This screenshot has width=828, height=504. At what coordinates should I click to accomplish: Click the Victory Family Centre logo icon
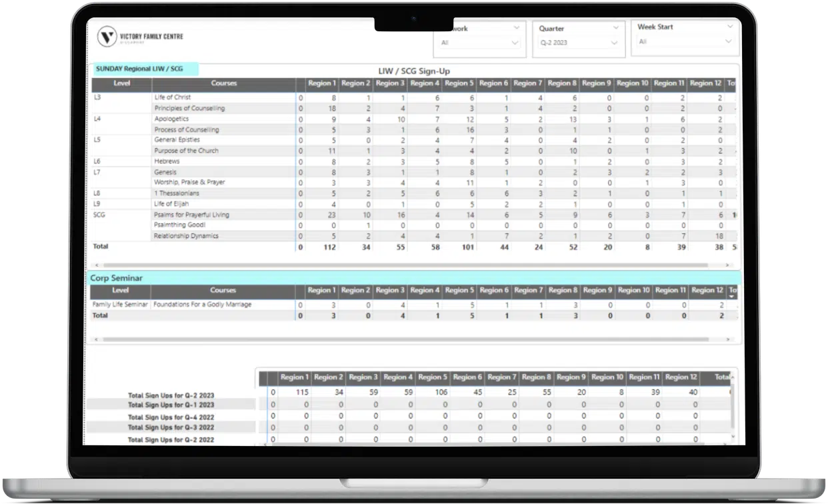pos(107,37)
